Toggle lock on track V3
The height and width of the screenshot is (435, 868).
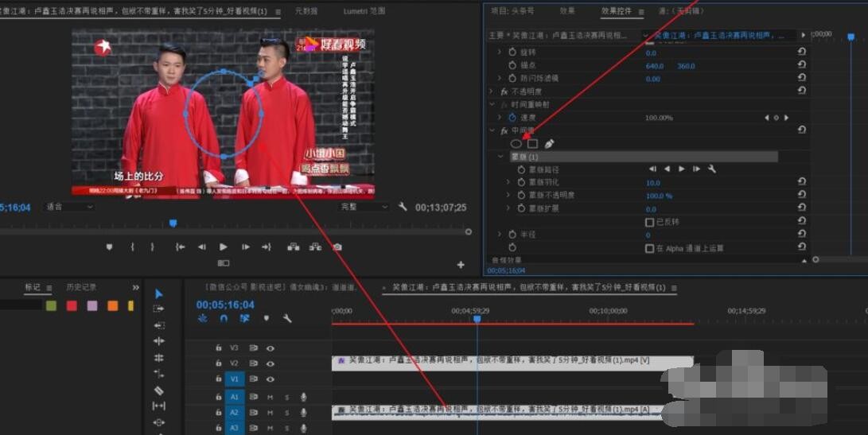[x=219, y=348]
